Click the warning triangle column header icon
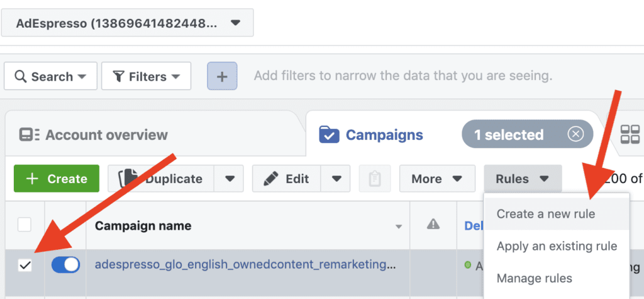The height and width of the screenshot is (299, 644). click(433, 224)
